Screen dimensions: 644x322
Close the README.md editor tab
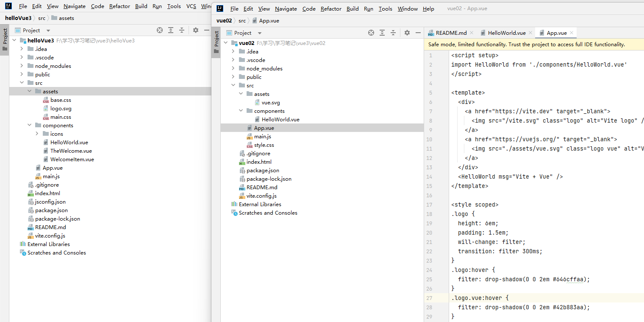point(471,33)
